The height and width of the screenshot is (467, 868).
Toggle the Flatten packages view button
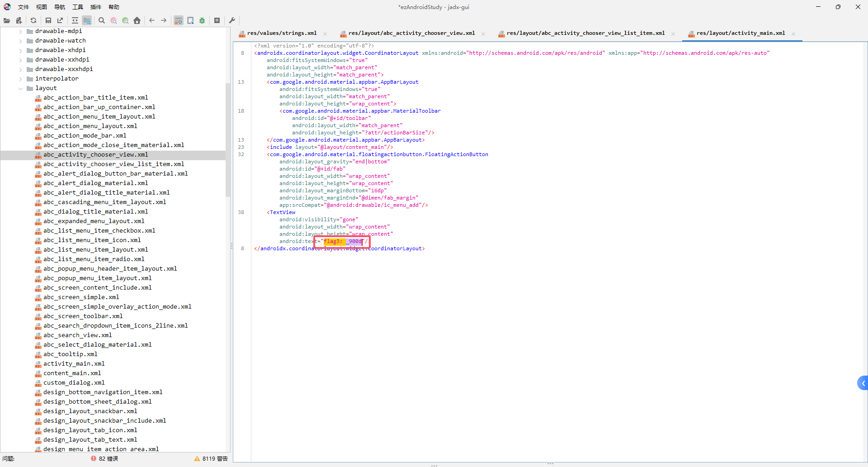click(87, 20)
